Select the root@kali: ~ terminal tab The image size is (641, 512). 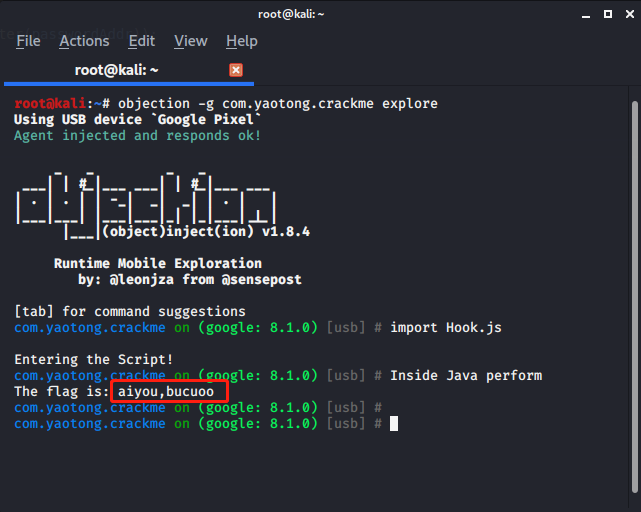(129, 70)
